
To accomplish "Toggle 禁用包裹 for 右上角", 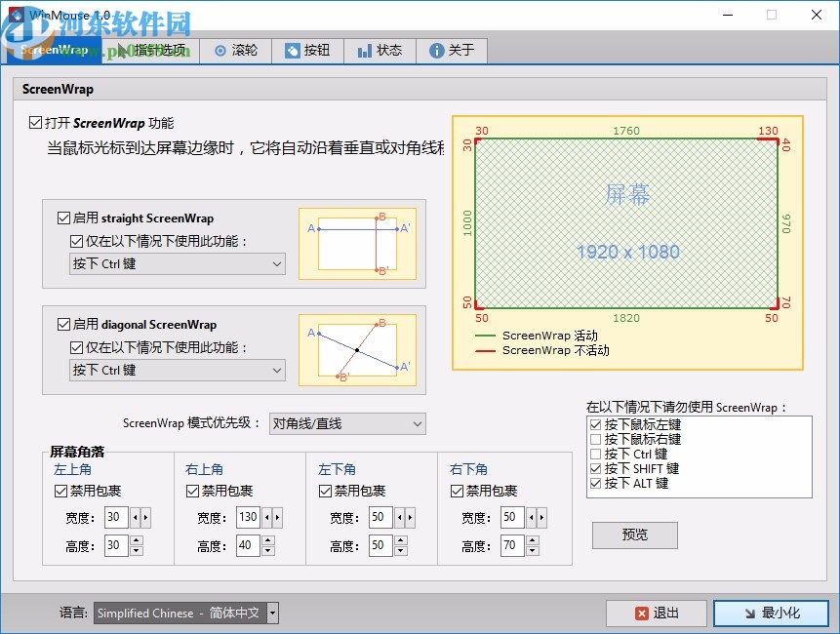I will (x=192, y=491).
